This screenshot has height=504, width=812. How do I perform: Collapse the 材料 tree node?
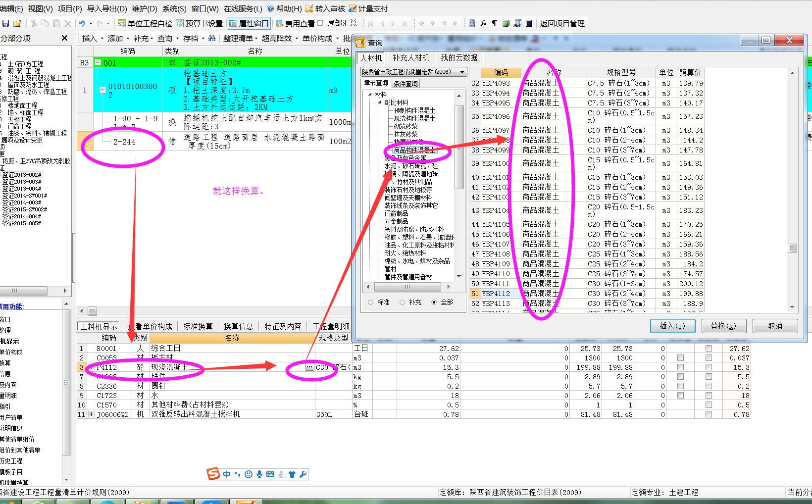[370, 95]
